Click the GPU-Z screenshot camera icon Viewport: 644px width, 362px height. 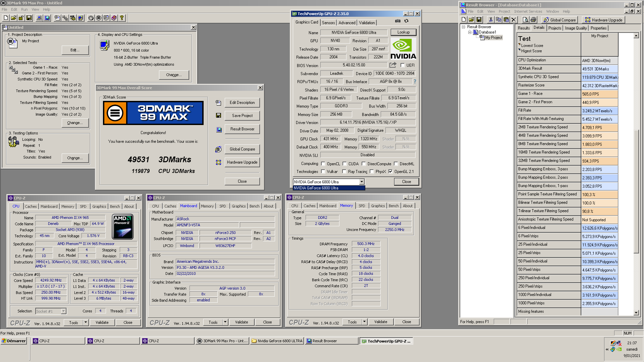click(398, 21)
